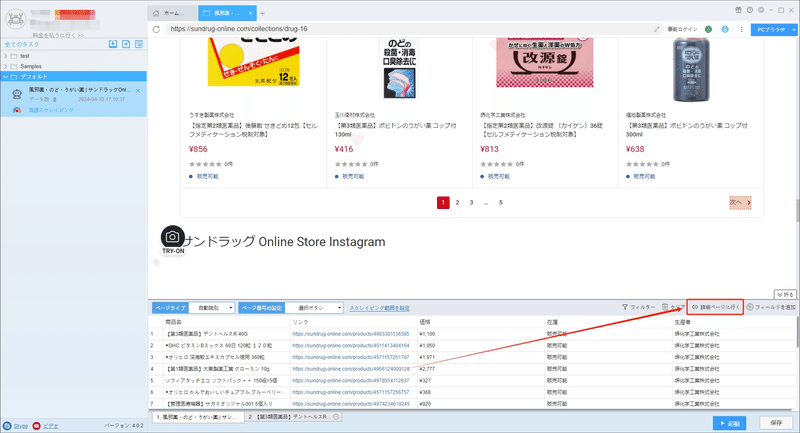Click the 高速スクレイピング speed icon
Viewport: 800px width, 433px height.
(x=17, y=110)
